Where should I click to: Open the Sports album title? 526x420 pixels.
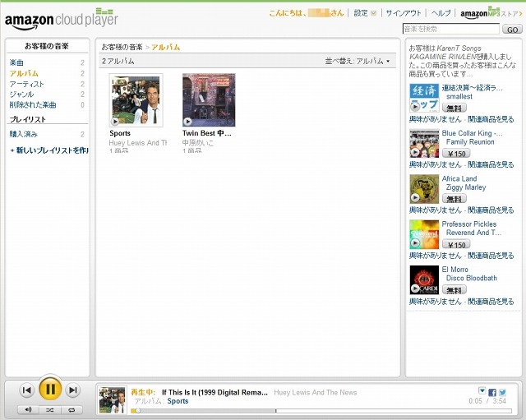pos(120,133)
